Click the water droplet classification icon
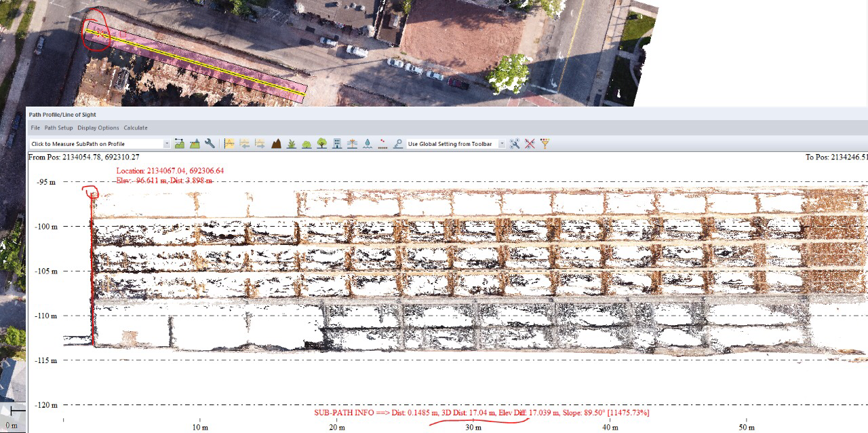The image size is (868, 433). [x=367, y=144]
